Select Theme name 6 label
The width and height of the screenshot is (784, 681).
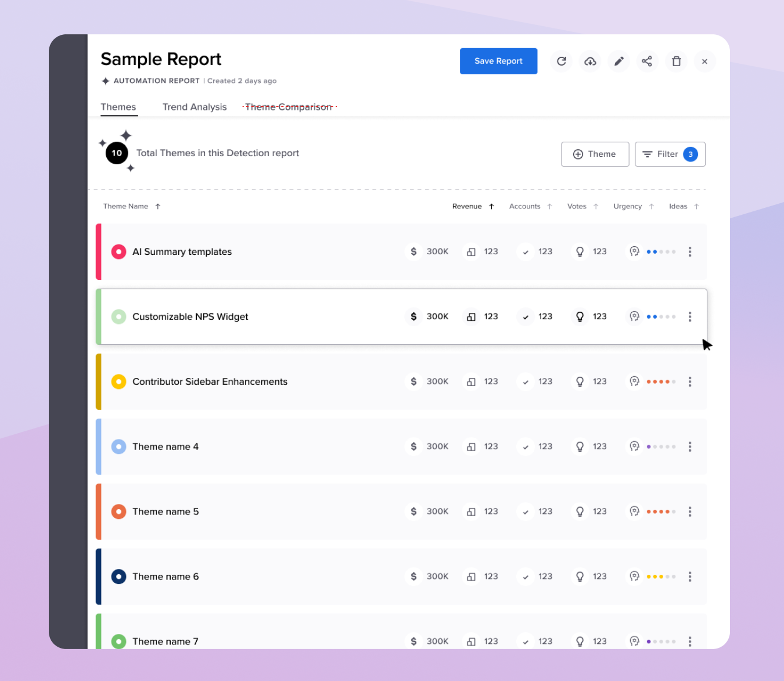point(166,577)
